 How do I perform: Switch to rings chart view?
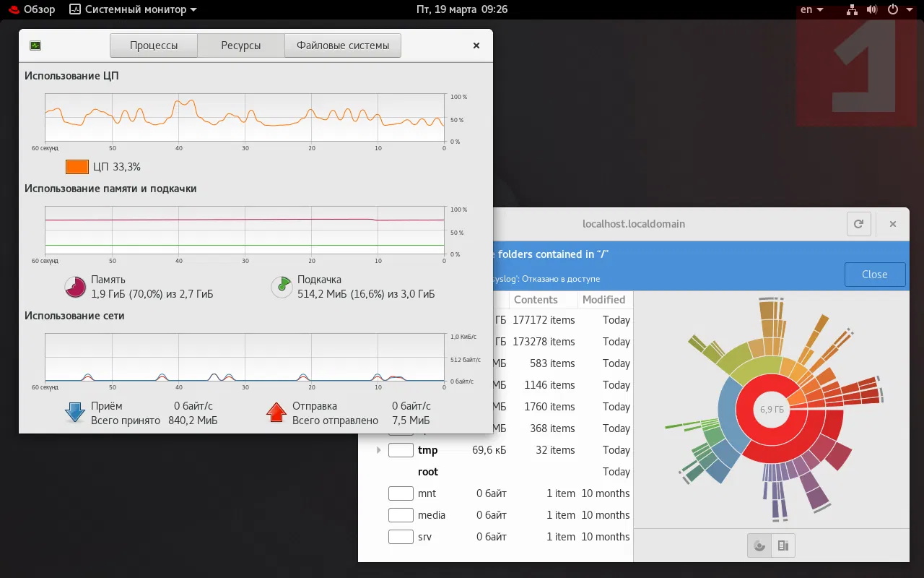click(759, 545)
